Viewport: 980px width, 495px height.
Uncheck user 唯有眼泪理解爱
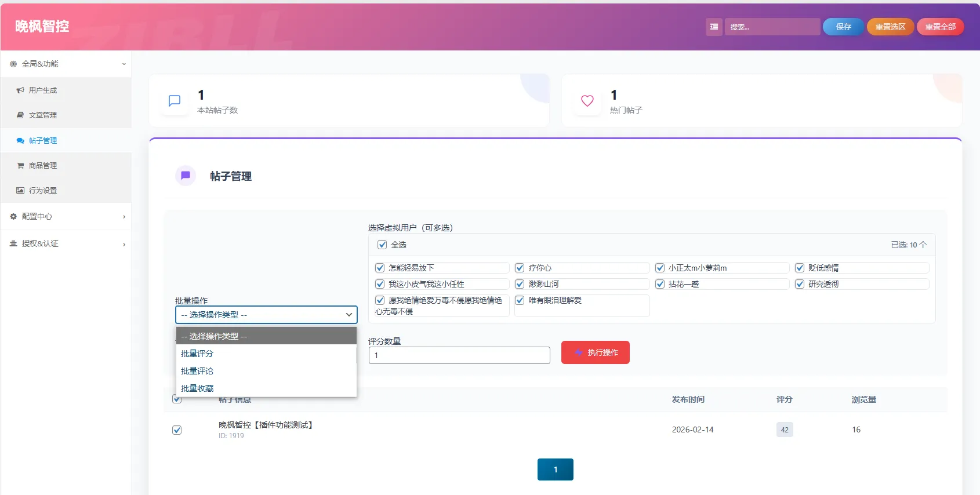click(520, 300)
